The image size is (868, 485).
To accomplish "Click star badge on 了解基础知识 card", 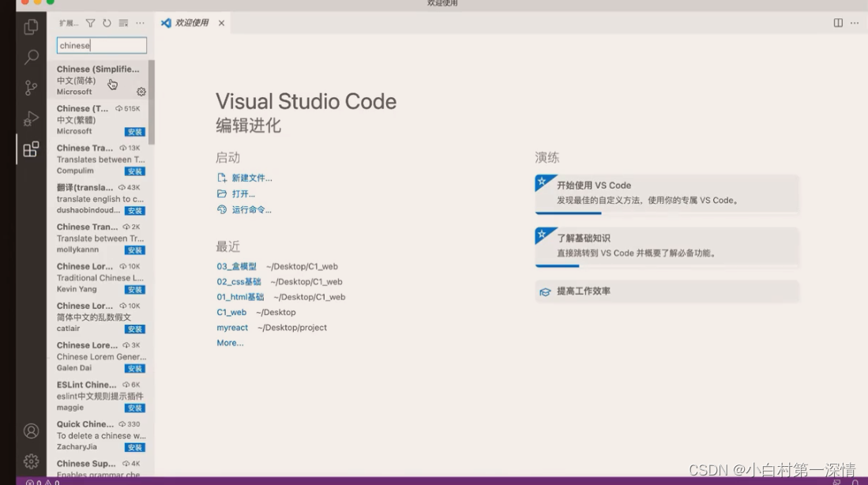I will (x=542, y=234).
